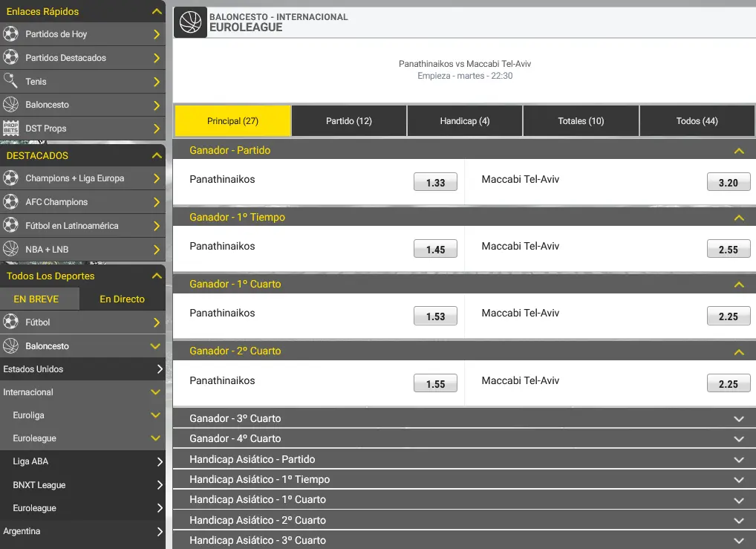
Task: Expand Handicap Asiático - 3º Cuarto market
Action: coord(739,541)
